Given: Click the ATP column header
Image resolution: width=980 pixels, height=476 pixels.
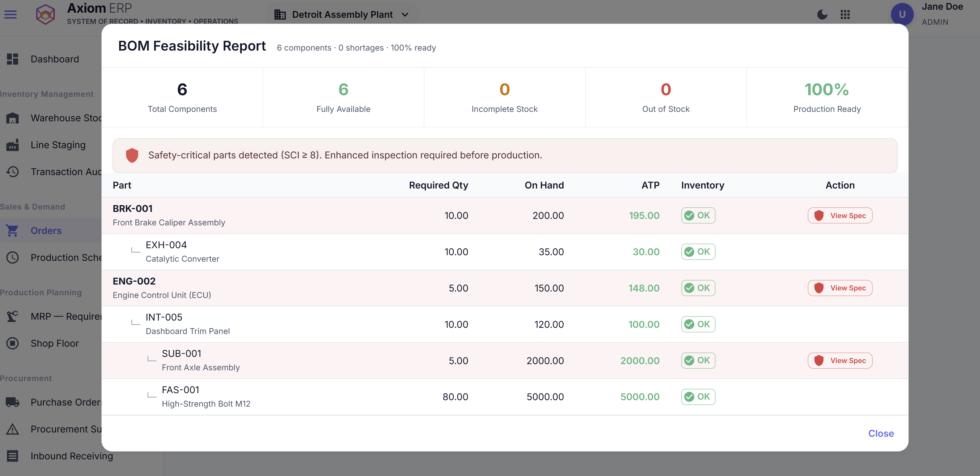Looking at the screenshot, I should coord(650,185).
